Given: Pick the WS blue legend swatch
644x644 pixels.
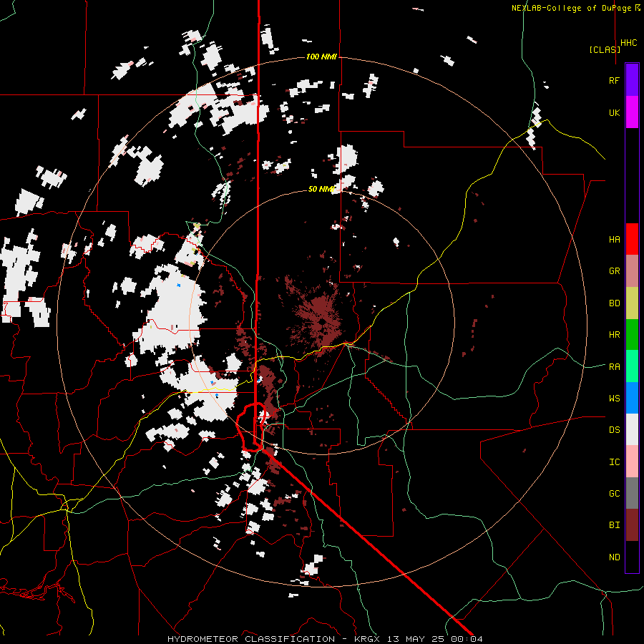Looking at the screenshot, I should (632, 398).
